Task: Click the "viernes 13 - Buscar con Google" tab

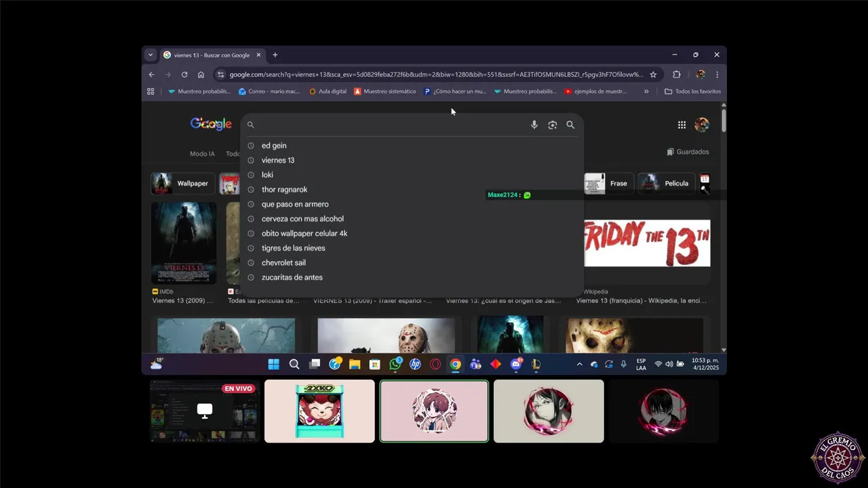Action: [212, 55]
